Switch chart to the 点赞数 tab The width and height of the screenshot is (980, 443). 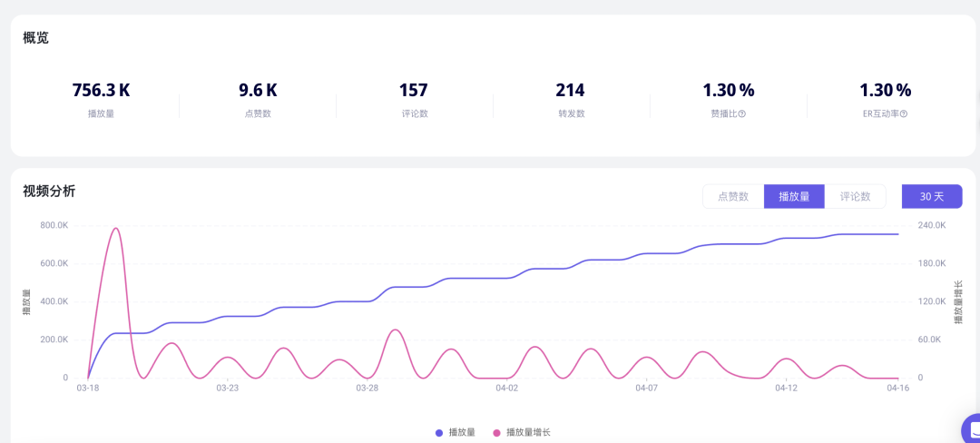pyautogui.click(x=733, y=196)
